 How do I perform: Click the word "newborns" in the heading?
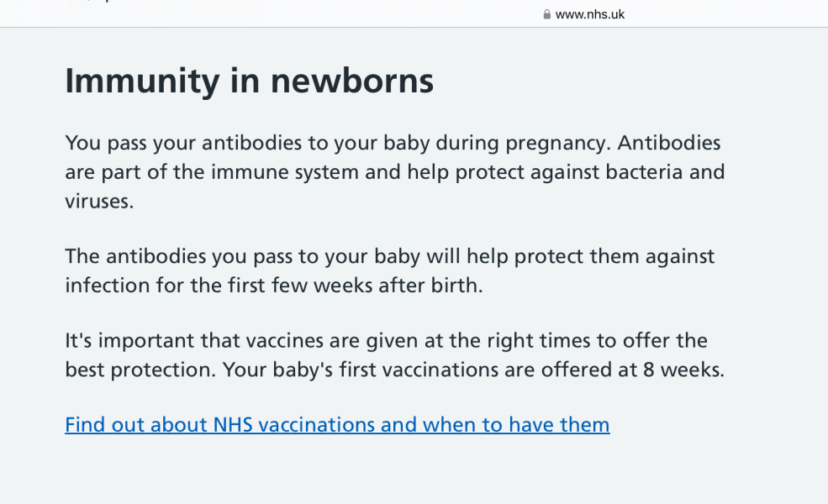[x=351, y=81]
